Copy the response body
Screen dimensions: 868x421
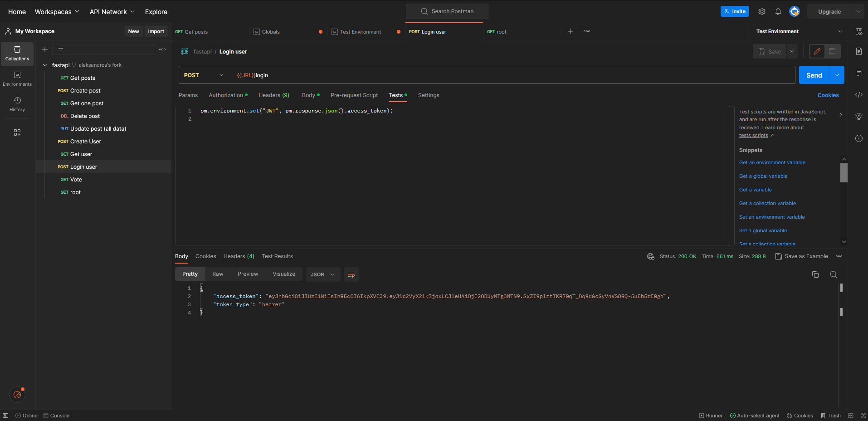point(815,274)
